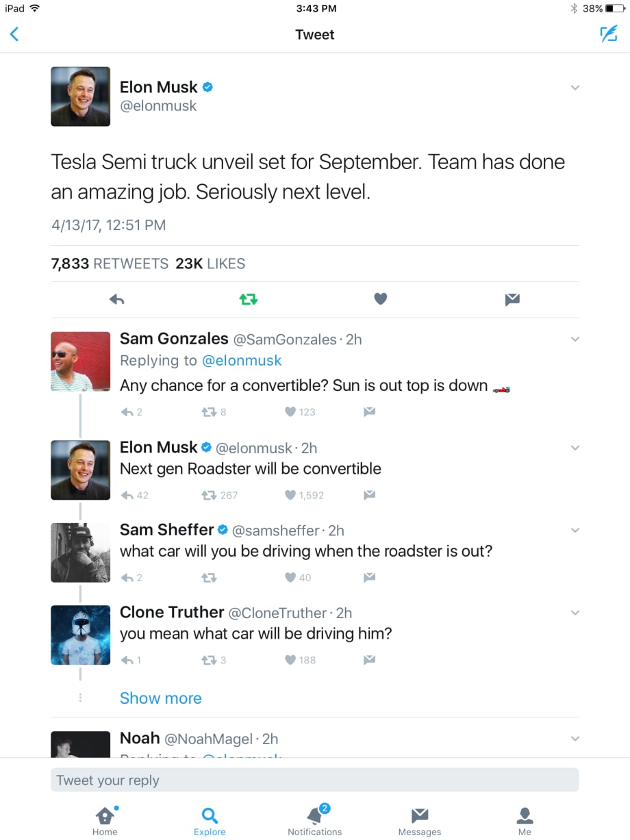Tap the back arrow in the header
Screen dimensions: 630x840
(14, 34)
